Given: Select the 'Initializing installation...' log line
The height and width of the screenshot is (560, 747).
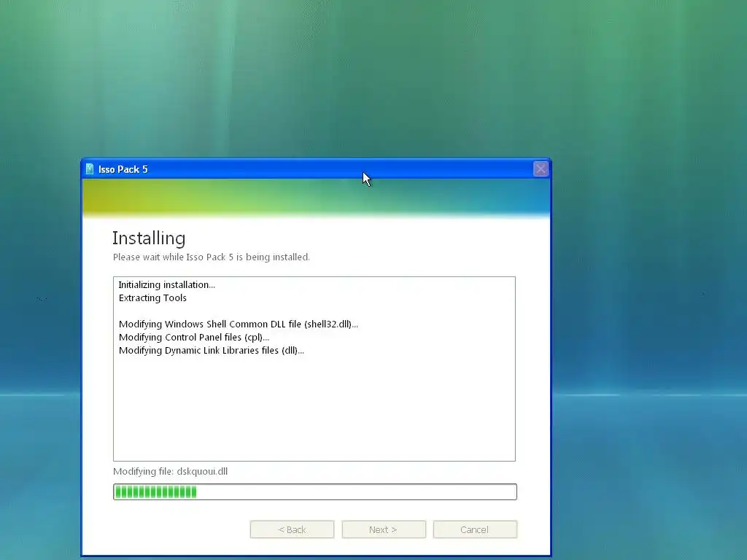Looking at the screenshot, I should pyautogui.click(x=167, y=285).
